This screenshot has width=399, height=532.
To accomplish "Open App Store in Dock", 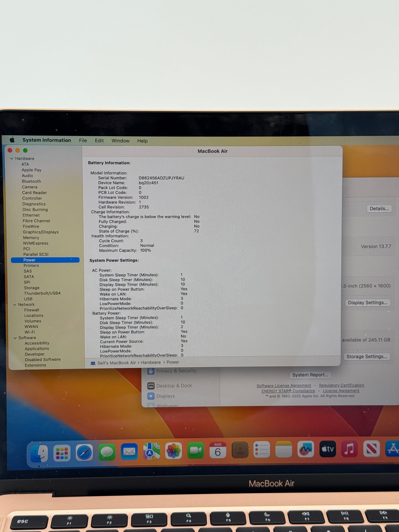I will (392, 448).
